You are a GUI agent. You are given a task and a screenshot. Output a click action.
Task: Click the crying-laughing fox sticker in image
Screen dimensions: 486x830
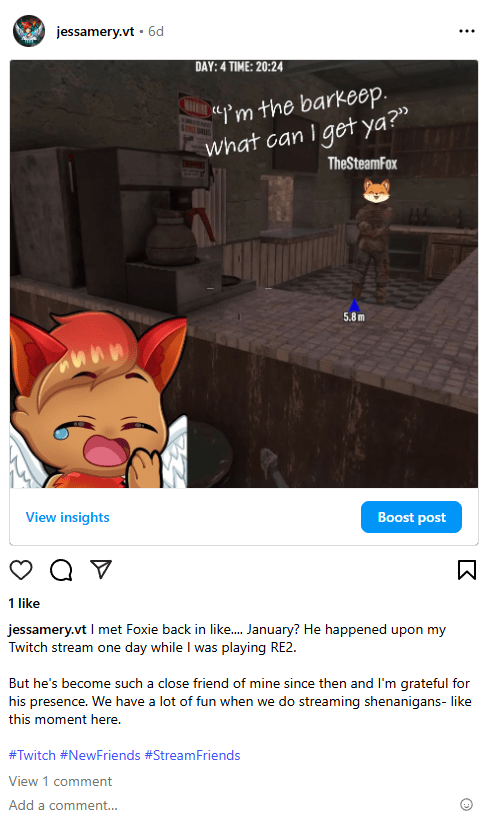pos(99,400)
